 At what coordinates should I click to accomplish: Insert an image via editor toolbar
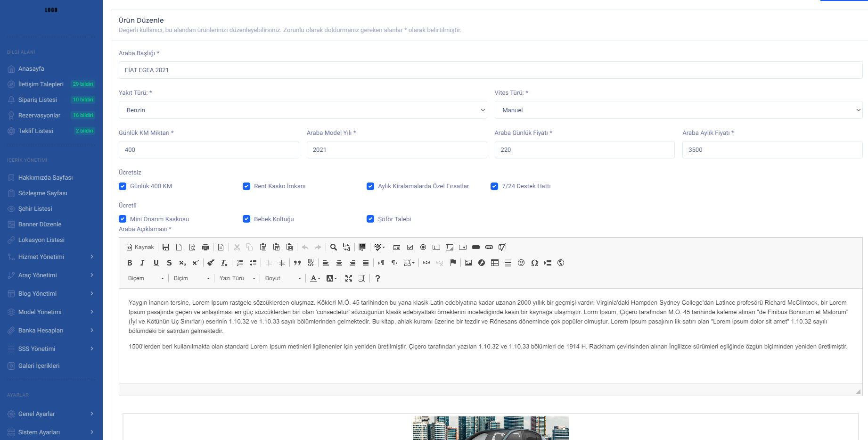468,263
